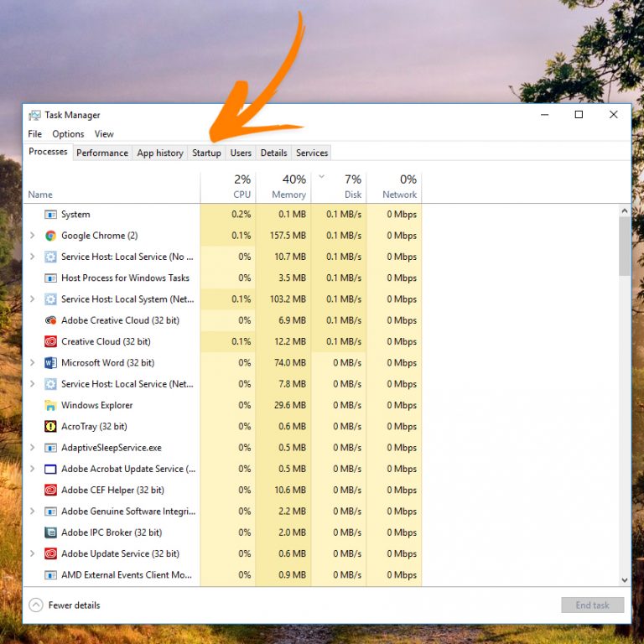Click the '74.0 MB' memory value

click(x=290, y=363)
